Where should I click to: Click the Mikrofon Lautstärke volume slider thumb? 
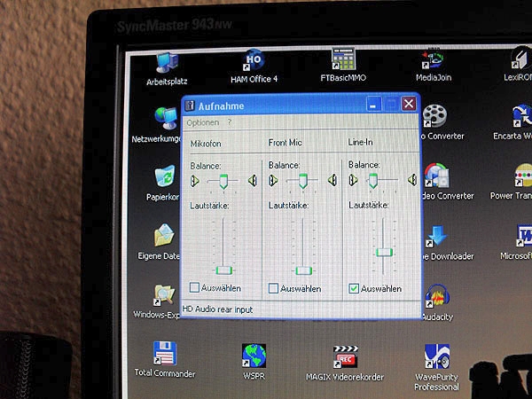[x=224, y=270]
